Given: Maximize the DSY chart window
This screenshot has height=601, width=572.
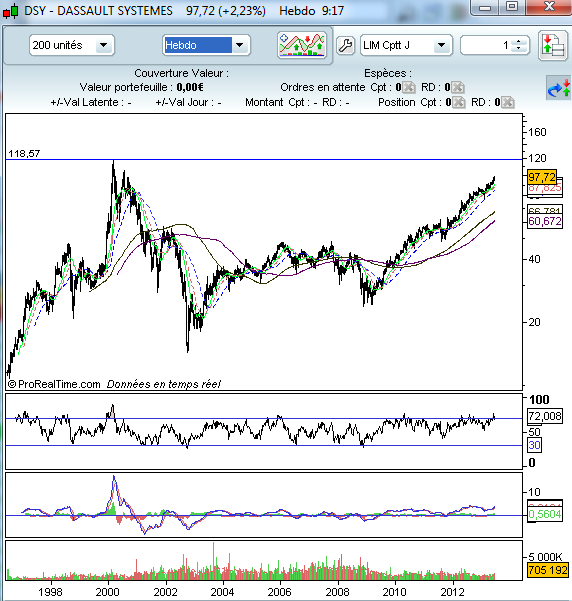Looking at the screenshot, I should point(512,7).
